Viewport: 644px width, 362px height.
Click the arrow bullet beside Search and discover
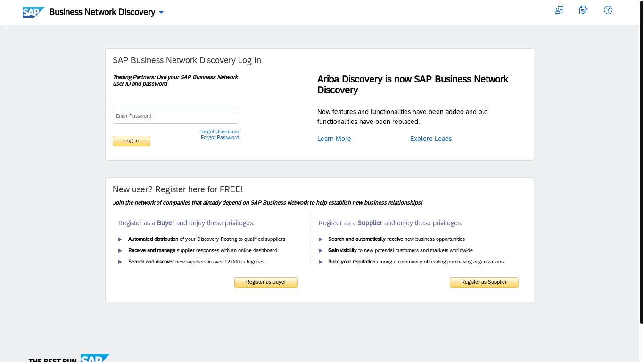point(120,262)
